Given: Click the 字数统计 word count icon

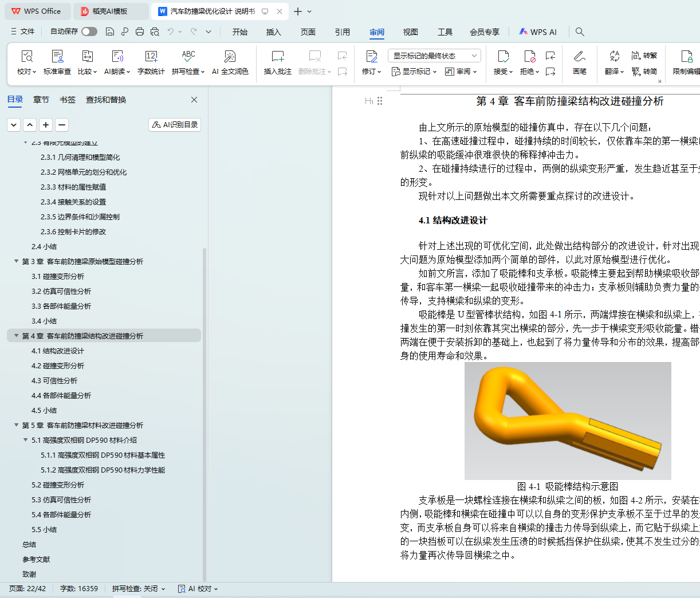Looking at the screenshot, I should click(151, 57).
